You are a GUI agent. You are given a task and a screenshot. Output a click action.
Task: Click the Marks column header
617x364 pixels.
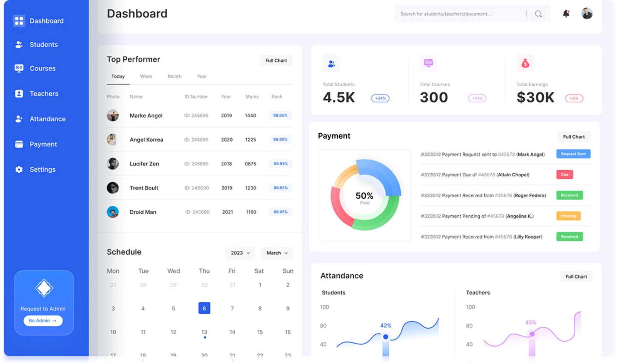252,97
